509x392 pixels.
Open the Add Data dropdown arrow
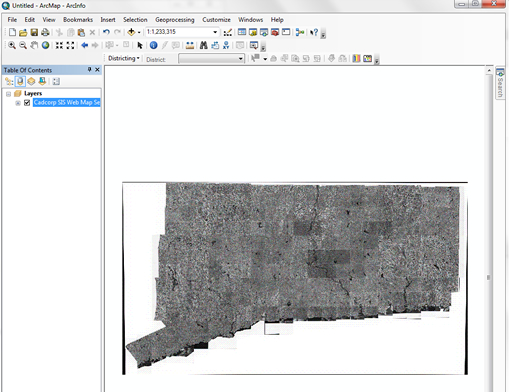(139, 32)
